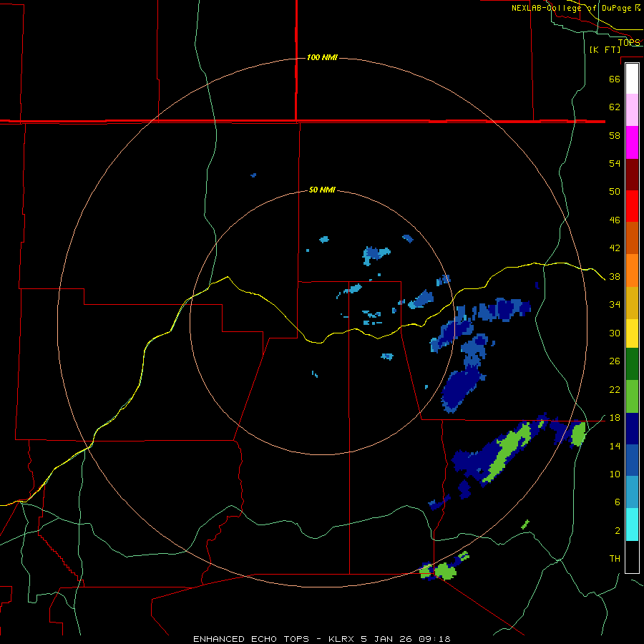Click the white swatch in the tops legend
This screenshot has width=644, height=644.
[x=632, y=79]
